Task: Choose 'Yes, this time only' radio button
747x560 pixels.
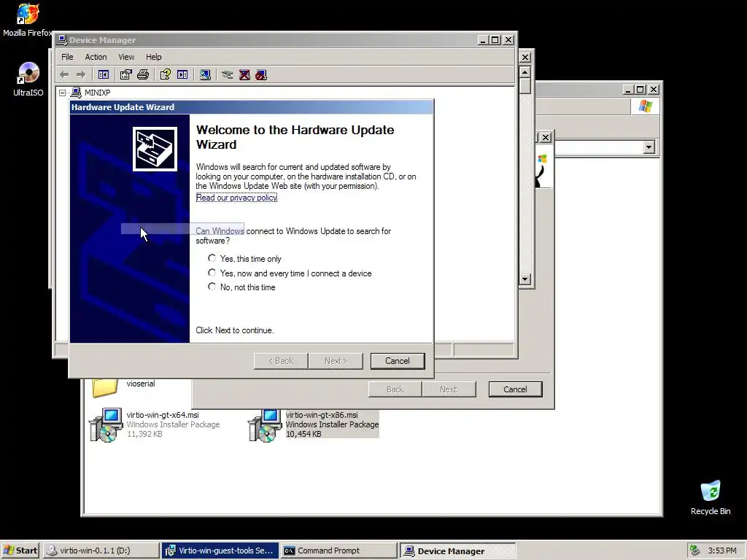Action: tap(212, 258)
